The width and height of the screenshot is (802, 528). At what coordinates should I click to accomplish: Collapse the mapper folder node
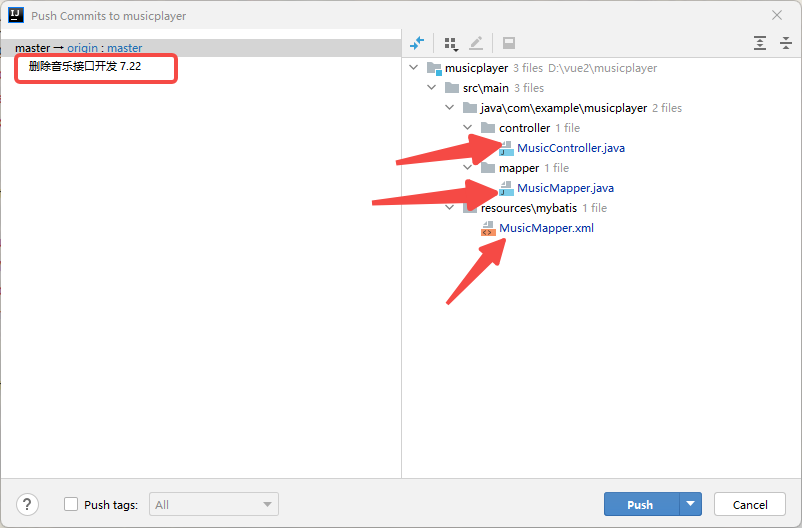[467, 167]
